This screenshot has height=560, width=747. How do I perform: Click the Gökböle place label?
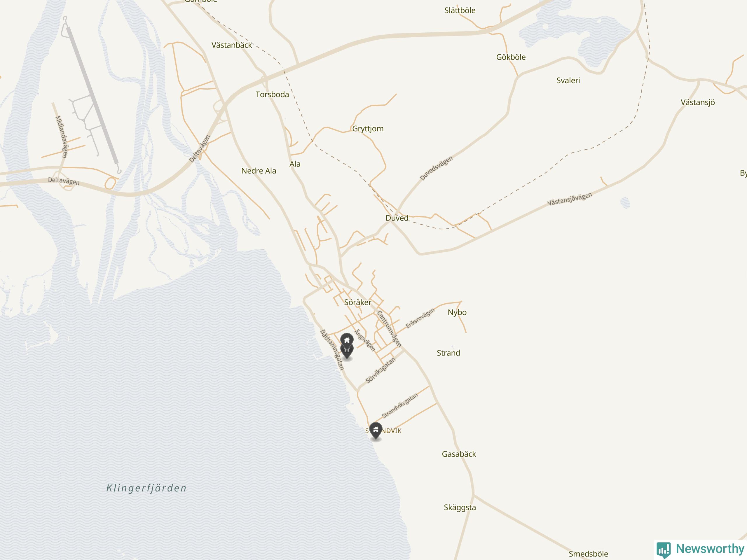click(511, 57)
